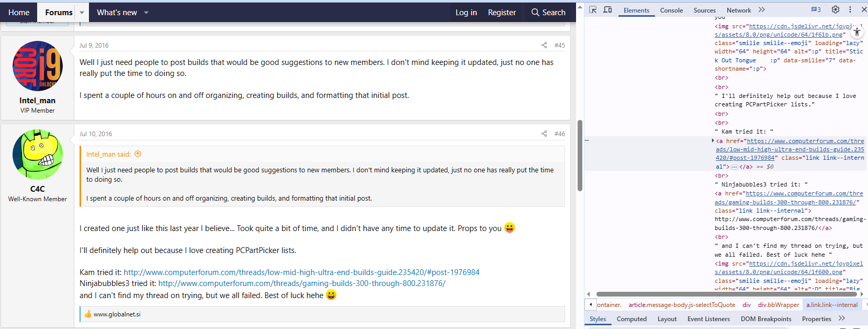This screenshot has width=868, height=329.
Task: Click the right arrow of the horizontal scrollbar
Action: coord(862,294)
